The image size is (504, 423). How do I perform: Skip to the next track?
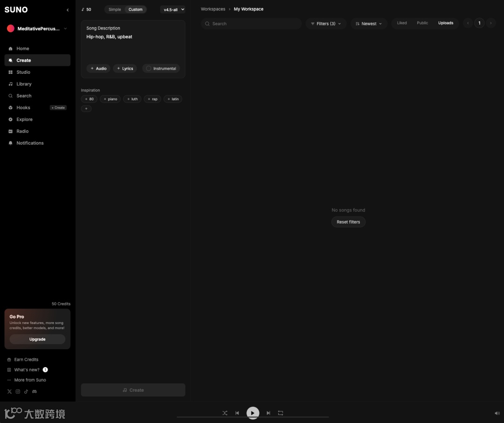[x=268, y=413]
